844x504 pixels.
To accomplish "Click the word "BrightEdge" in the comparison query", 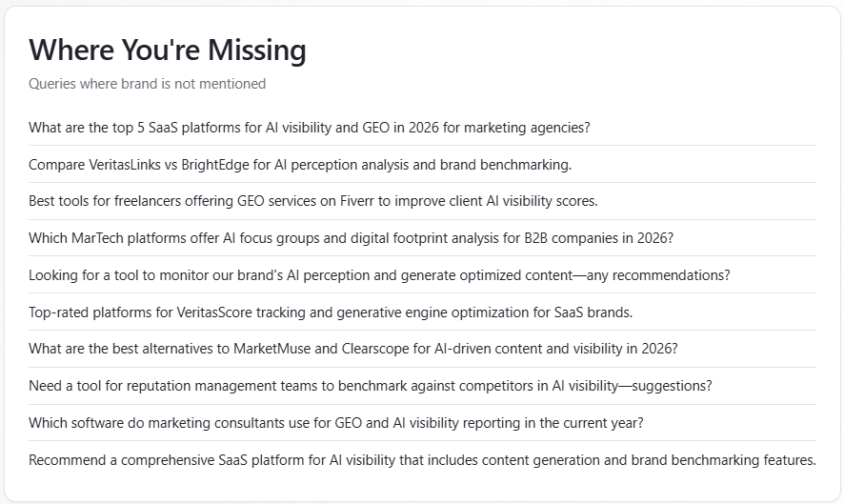I will pos(234,165).
